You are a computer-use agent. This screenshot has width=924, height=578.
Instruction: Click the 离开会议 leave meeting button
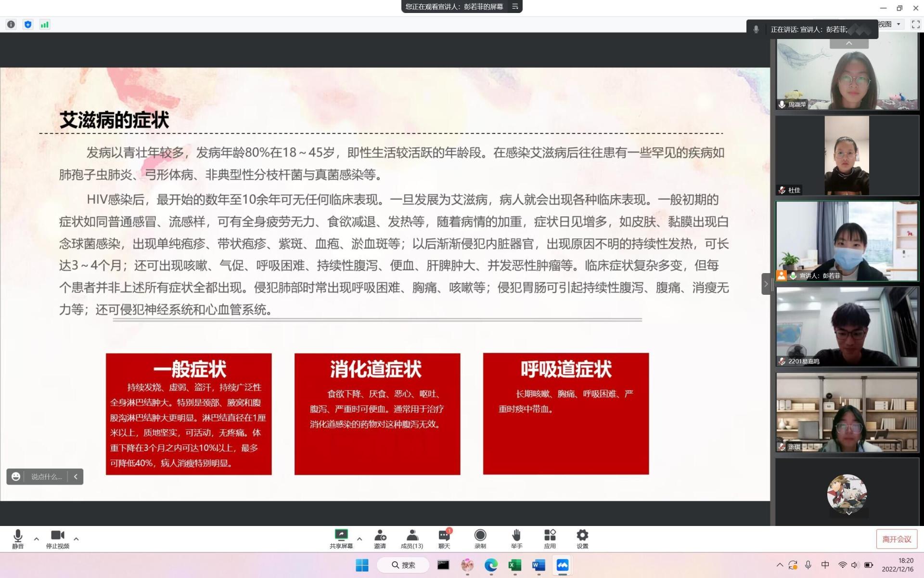(x=897, y=539)
